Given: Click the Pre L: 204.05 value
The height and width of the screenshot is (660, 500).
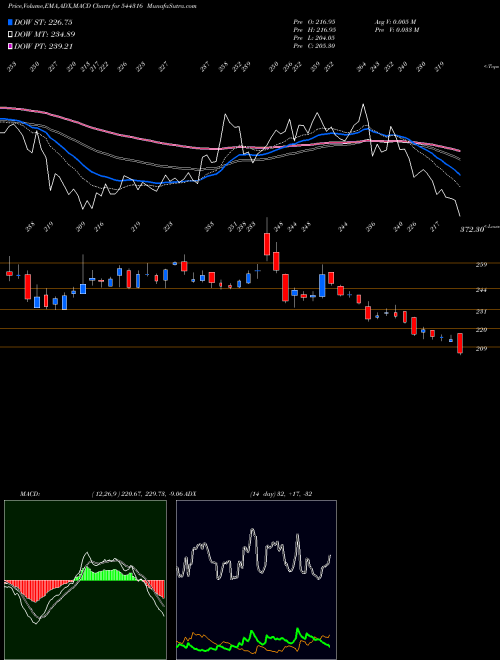Looking at the screenshot, I should pyautogui.click(x=314, y=38).
